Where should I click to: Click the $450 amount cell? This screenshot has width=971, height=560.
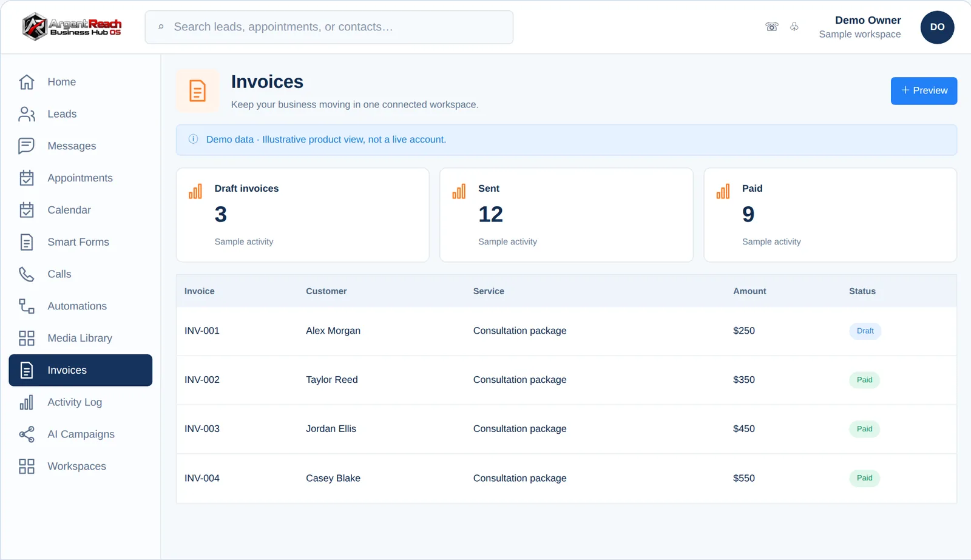tap(744, 429)
